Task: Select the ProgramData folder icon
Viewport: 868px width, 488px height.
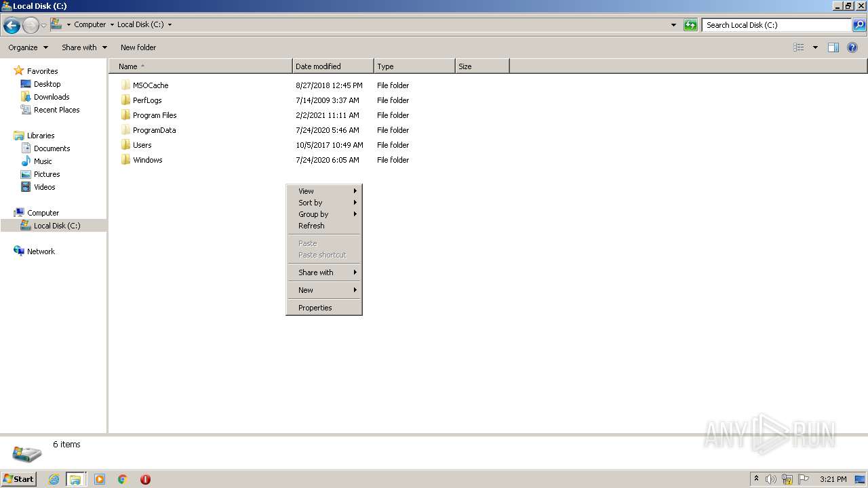Action: tap(125, 130)
